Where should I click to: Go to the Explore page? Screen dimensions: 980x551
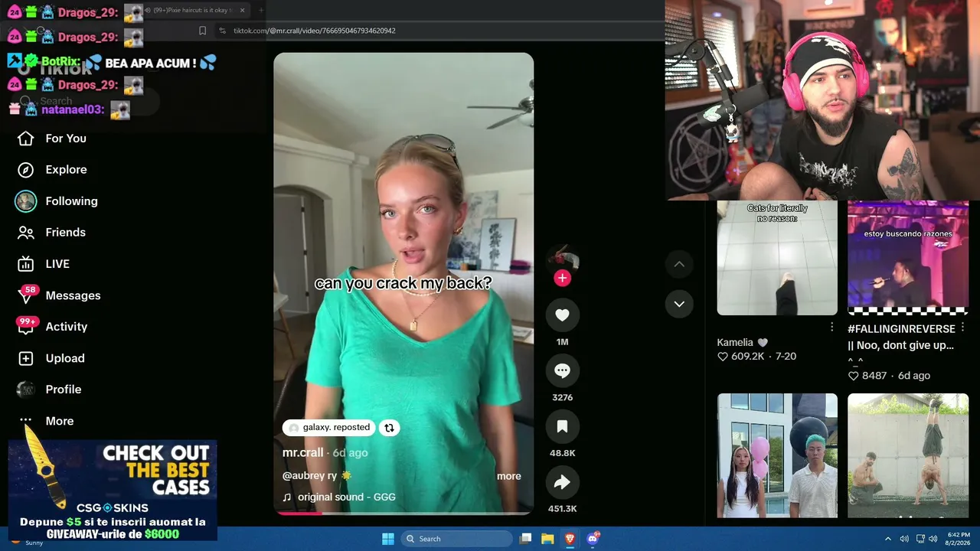pyautogui.click(x=66, y=170)
